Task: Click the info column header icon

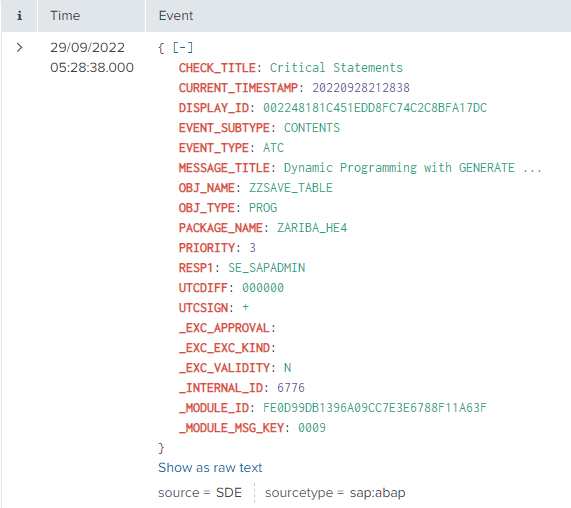Action: click(x=20, y=16)
